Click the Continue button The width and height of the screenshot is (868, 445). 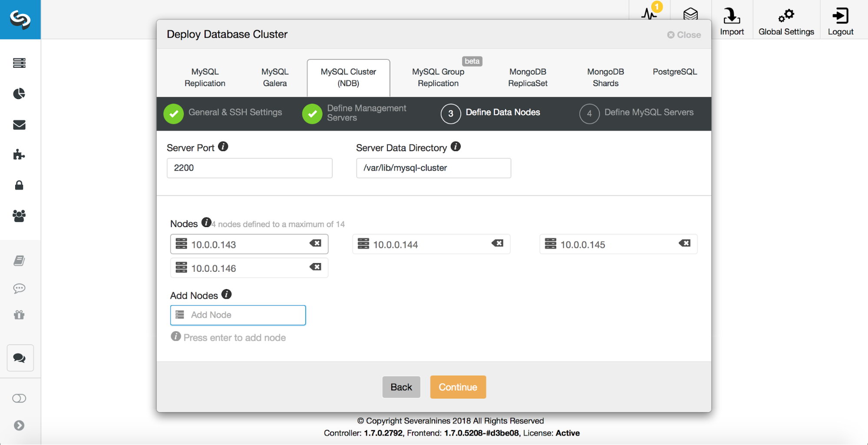click(x=458, y=387)
